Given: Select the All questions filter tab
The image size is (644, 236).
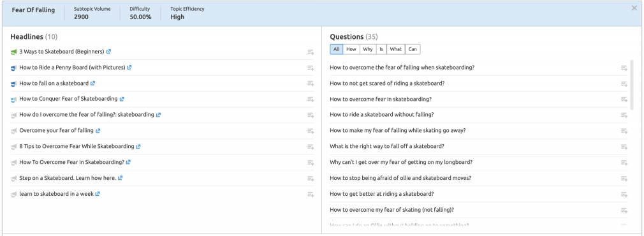Looking at the screenshot, I should pyautogui.click(x=337, y=49).
